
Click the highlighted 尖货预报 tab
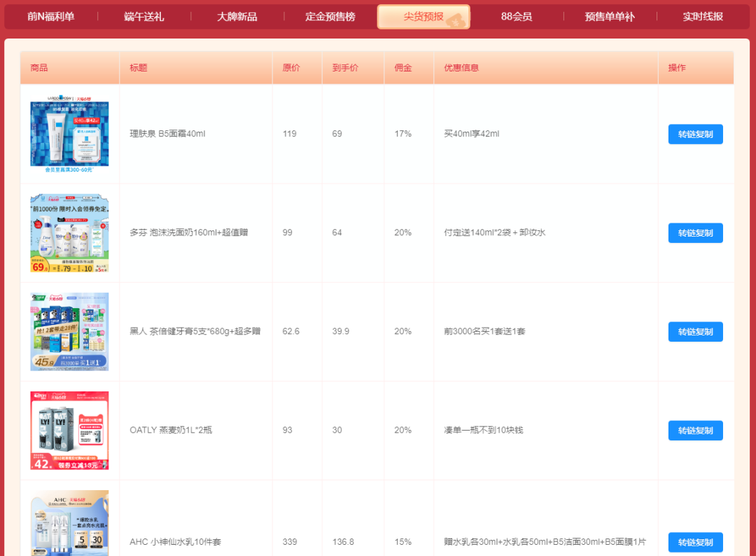(x=423, y=17)
